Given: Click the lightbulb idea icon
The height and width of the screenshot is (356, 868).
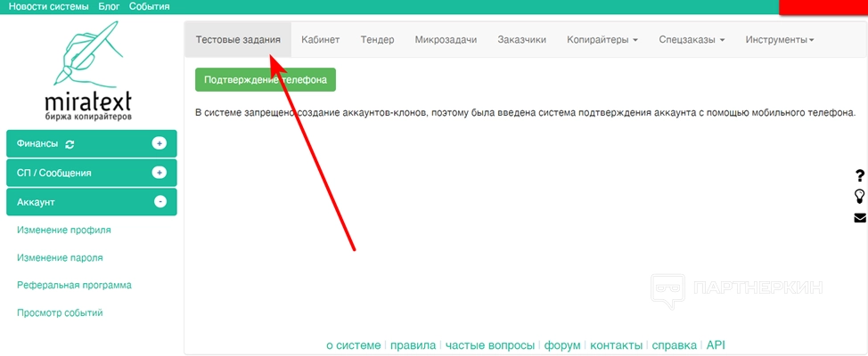Looking at the screenshot, I should click(860, 196).
